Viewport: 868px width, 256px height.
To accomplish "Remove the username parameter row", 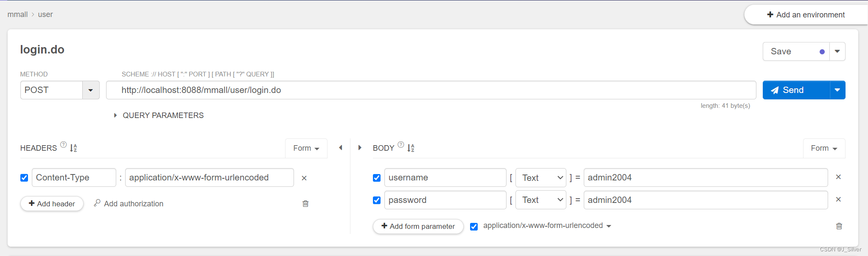I will [838, 177].
